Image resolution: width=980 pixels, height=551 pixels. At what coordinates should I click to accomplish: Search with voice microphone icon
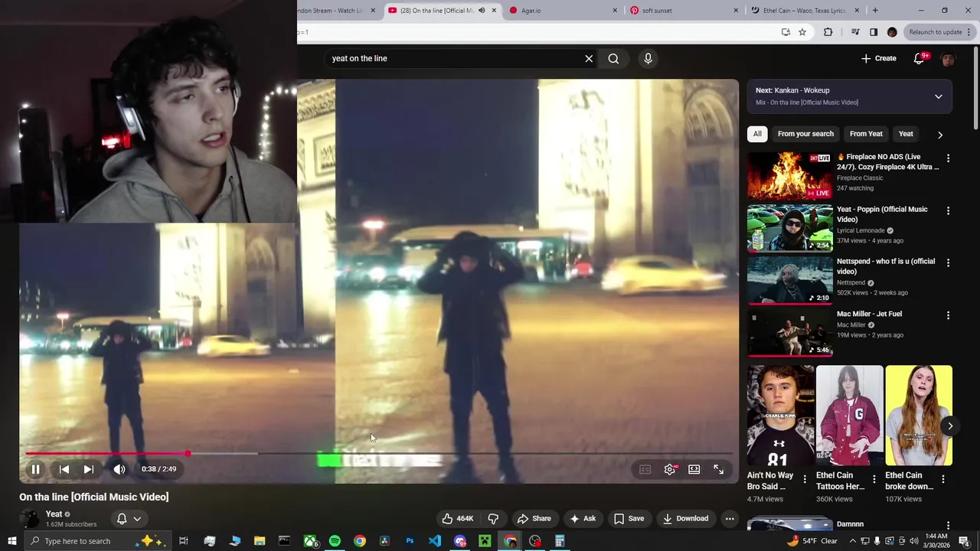pyautogui.click(x=648, y=58)
